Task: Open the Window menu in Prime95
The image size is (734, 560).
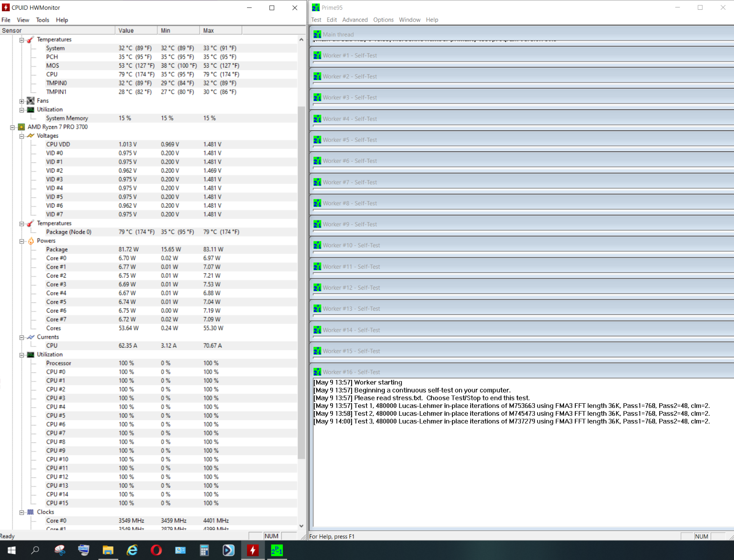Action: click(x=409, y=20)
